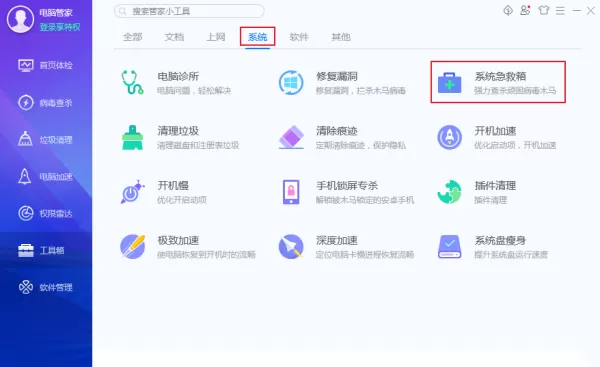Open 软件管理 sidebar icon
Screen dimensions: 600x367
(x=26, y=287)
